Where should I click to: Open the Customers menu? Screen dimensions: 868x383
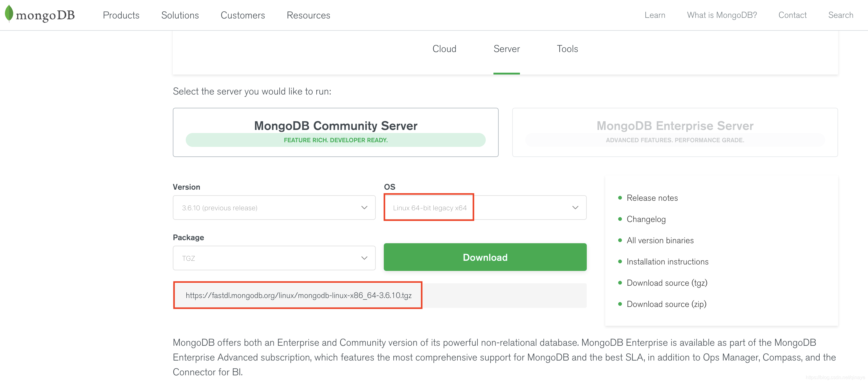pyautogui.click(x=243, y=15)
